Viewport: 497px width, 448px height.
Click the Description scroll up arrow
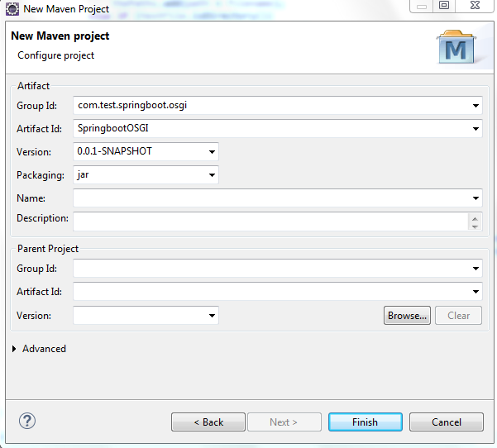[475, 218]
